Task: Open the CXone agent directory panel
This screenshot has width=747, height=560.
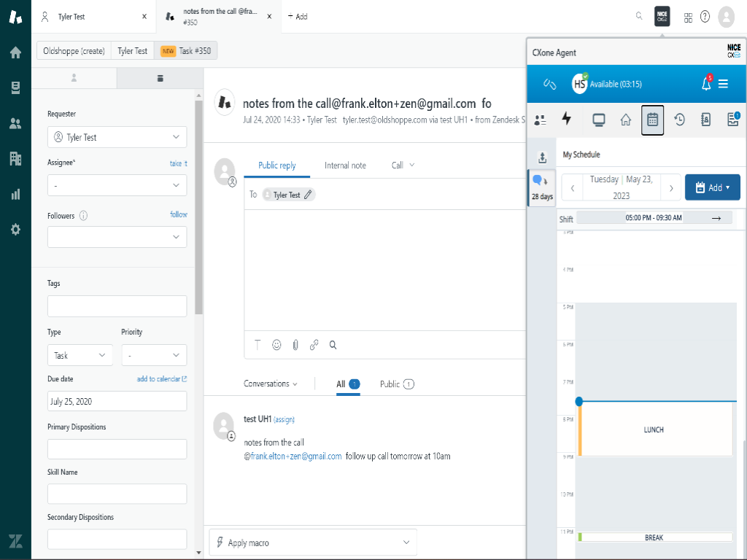Action: pyautogui.click(x=540, y=120)
